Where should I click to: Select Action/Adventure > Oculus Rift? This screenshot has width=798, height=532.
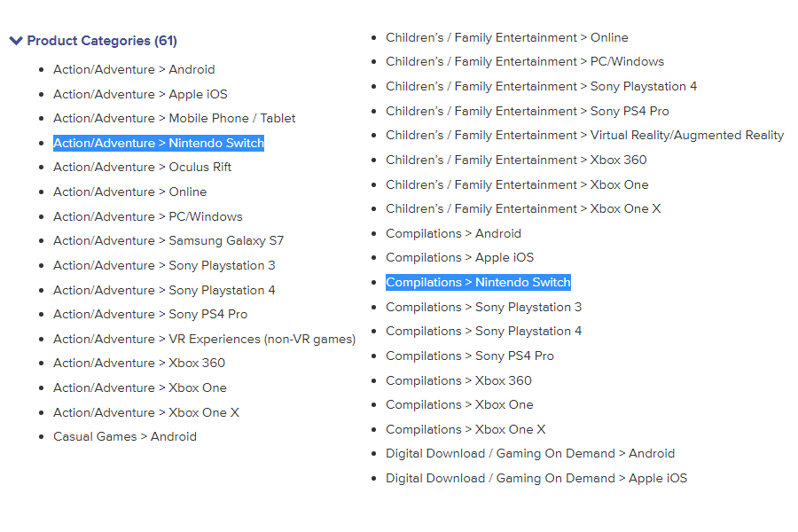[x=142, y=167]
